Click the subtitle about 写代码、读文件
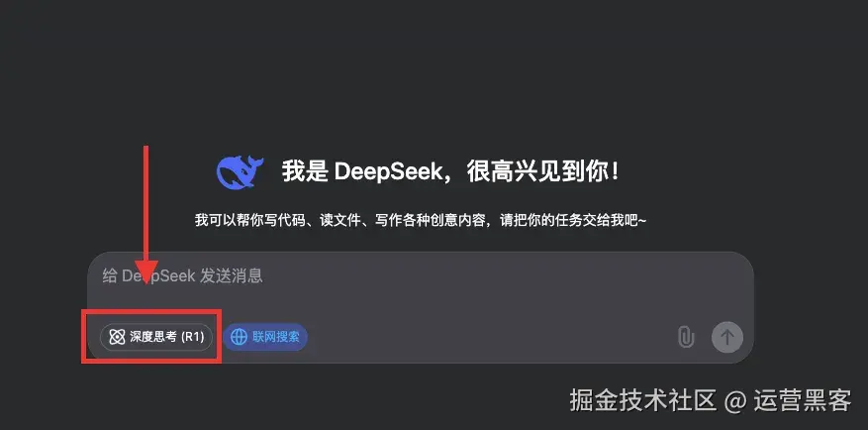Screen dimensions: 868x430 click(421, 220)
